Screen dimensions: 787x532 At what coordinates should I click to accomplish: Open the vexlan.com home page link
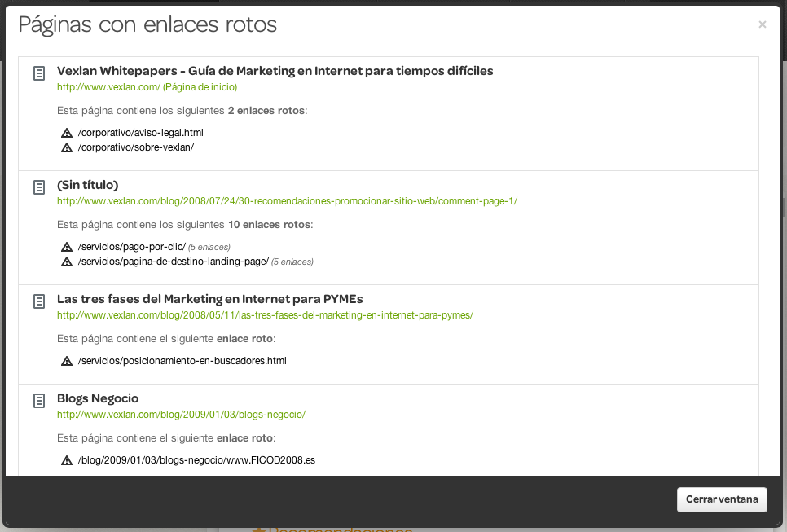[x=147, y=87]
